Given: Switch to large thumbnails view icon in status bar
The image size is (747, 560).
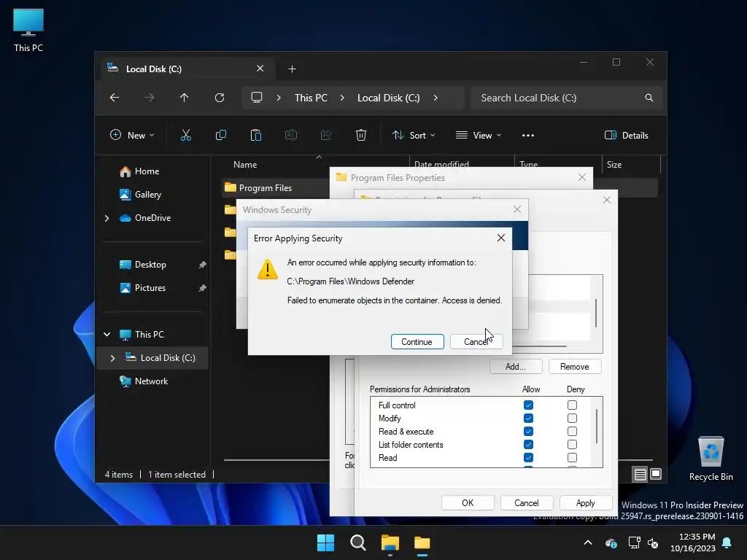Looking at the screenshot, I should 656,474.
